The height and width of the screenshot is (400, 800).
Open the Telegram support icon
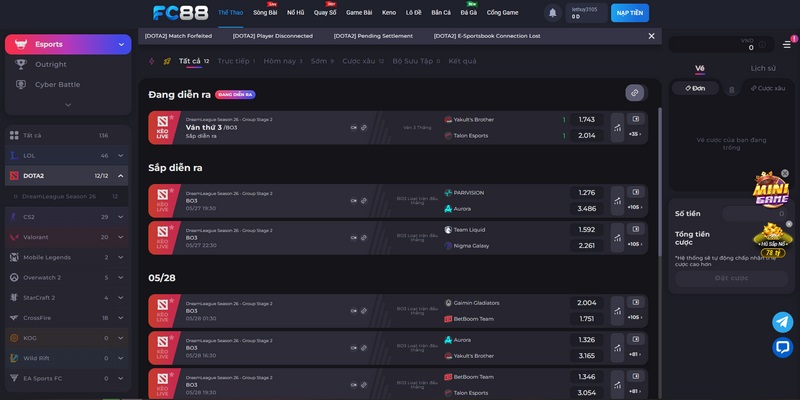[x=782, y=322]
